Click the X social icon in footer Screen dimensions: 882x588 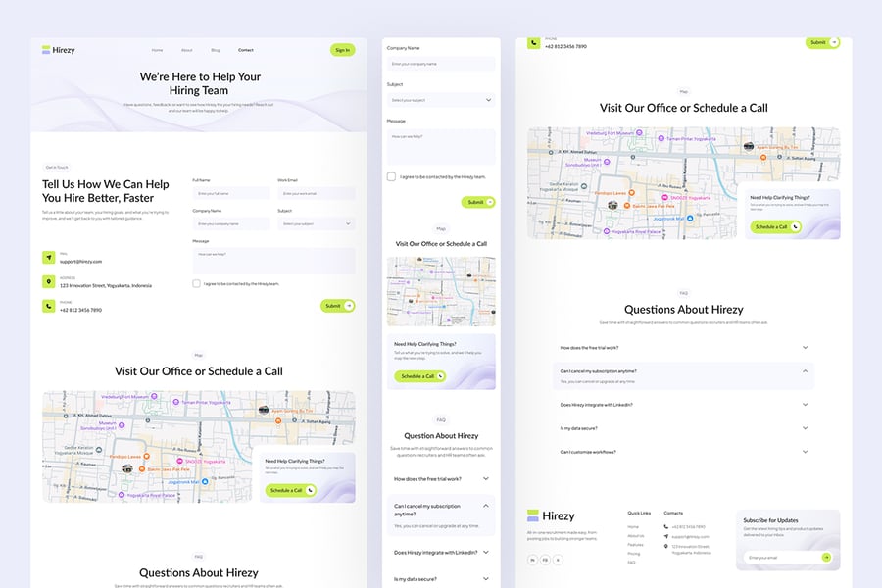[x=559, y=560]
